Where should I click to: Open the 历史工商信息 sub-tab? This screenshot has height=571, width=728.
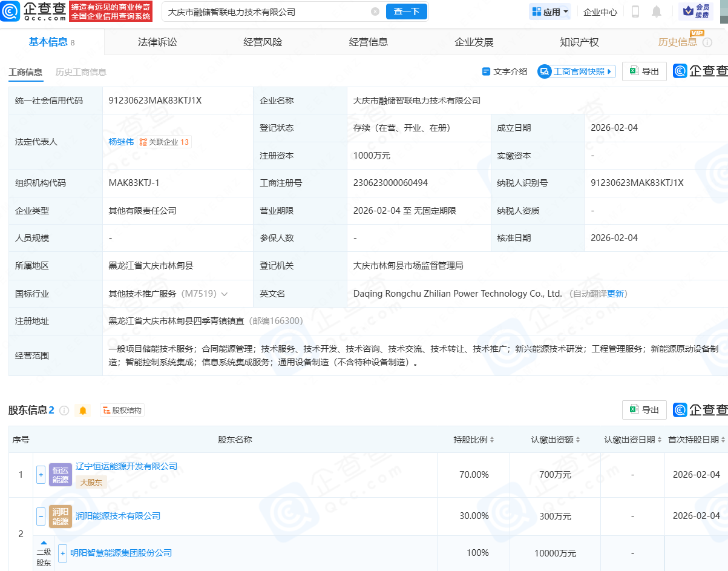[x=80, y=72]
